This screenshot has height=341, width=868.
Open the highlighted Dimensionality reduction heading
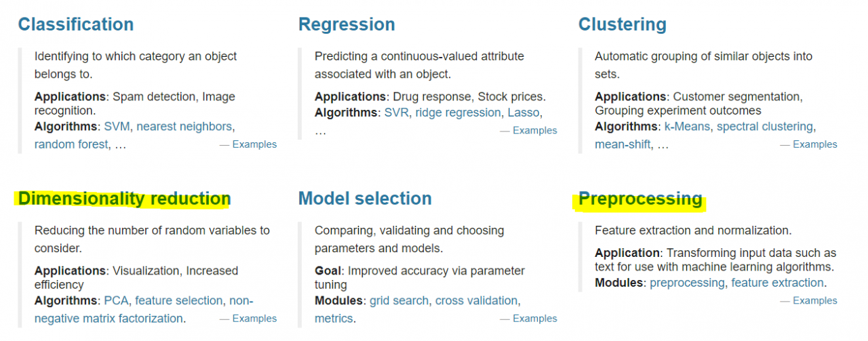124,199
